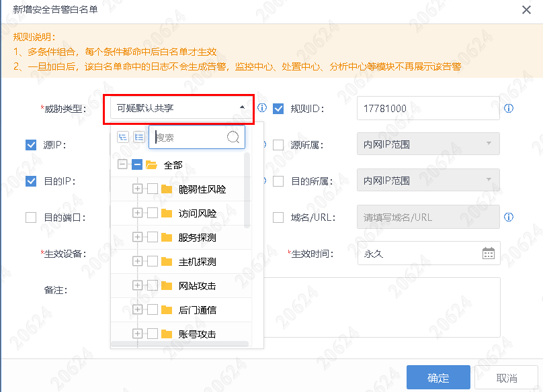Viewport: 543px width, 392px height.
Task: Open the 威胁类型 dropdown
Action: tap(179, 107)
